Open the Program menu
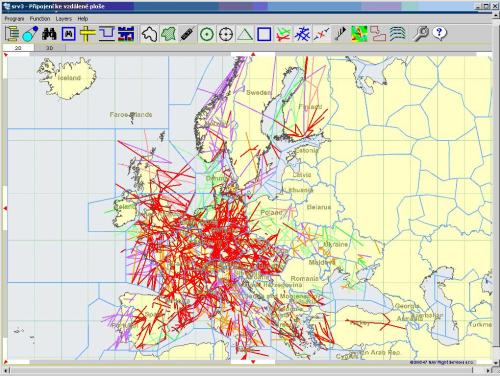Screen dimensions: 500x376 pyautogui.click(x=14, y=19)
